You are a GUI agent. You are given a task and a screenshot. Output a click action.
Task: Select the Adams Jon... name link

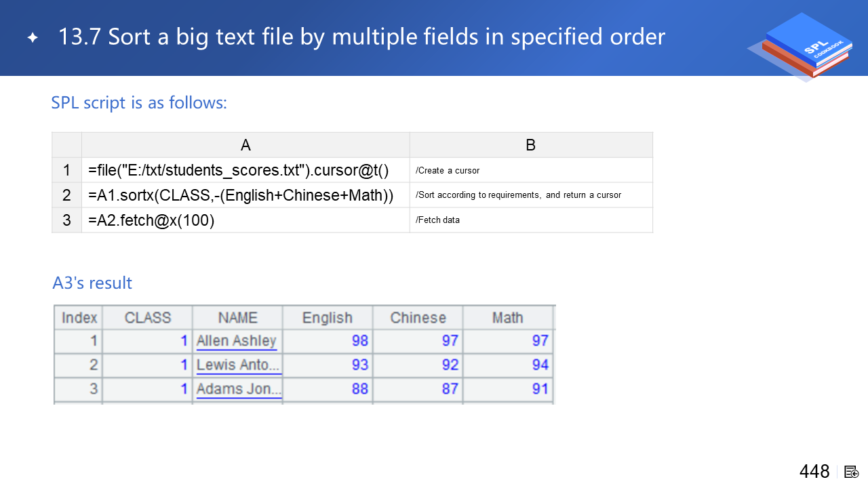pyautogui.click(x=238, y=390)
